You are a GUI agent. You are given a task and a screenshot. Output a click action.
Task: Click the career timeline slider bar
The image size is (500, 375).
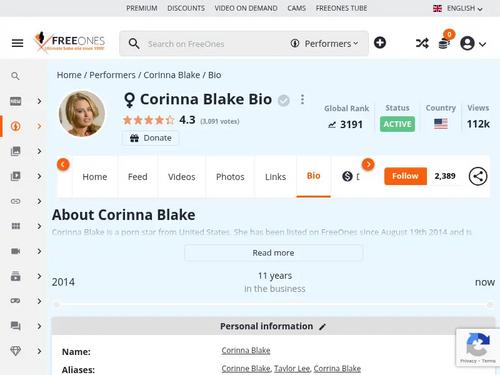[273, 305]
